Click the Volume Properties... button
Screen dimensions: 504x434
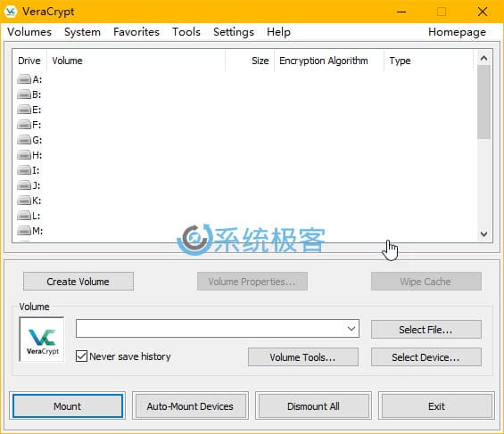coord(252,282)
